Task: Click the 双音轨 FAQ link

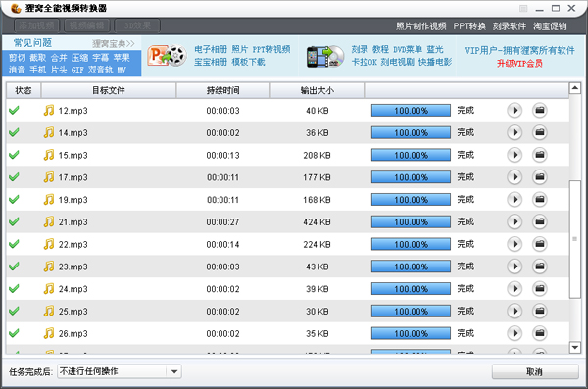Action: tap(101, 70)
